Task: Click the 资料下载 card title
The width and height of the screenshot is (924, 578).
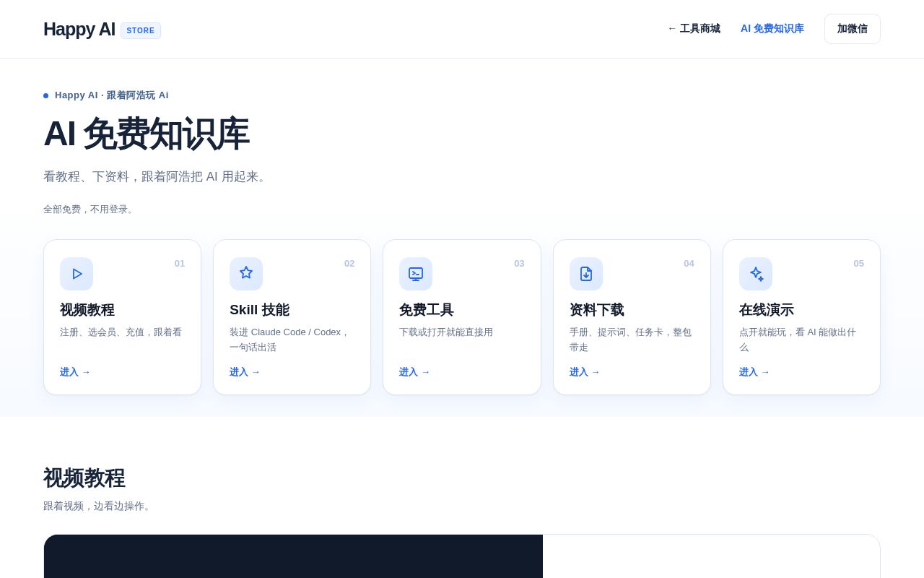Action: [597, 310]
